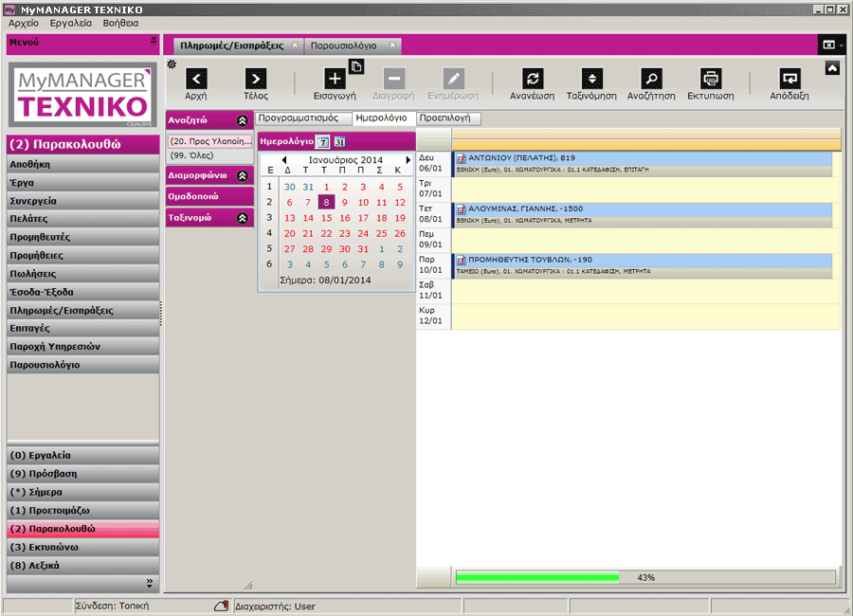Close the Παρουσιολόγιο tab
This screenshot has height=616, width=853.
392,45
